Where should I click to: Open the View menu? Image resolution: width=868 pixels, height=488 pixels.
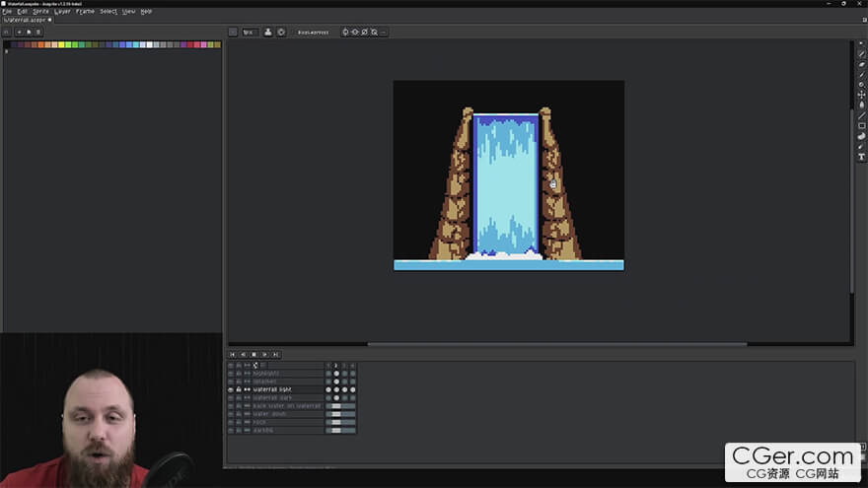[128, 11]
